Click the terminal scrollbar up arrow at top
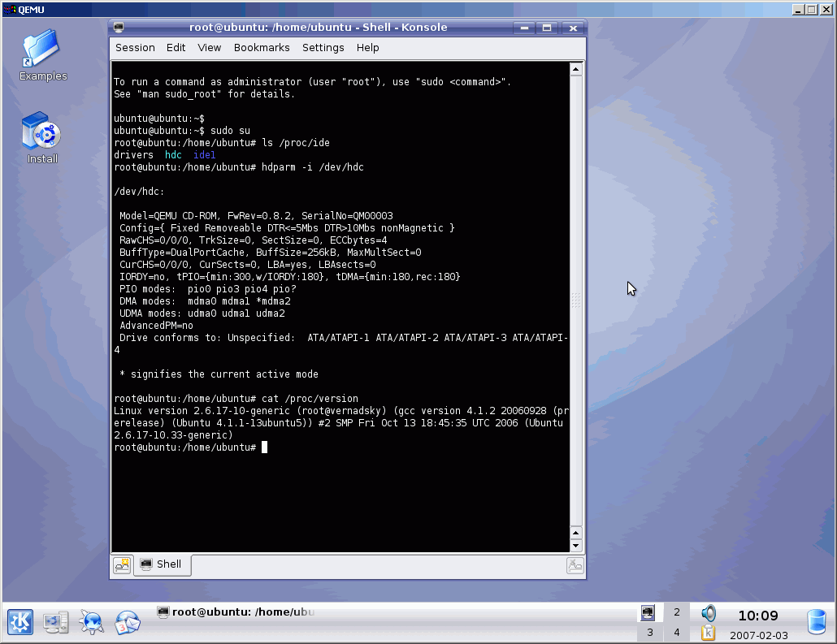Viewport: 837px width, 644px height. tap(575, 69)
